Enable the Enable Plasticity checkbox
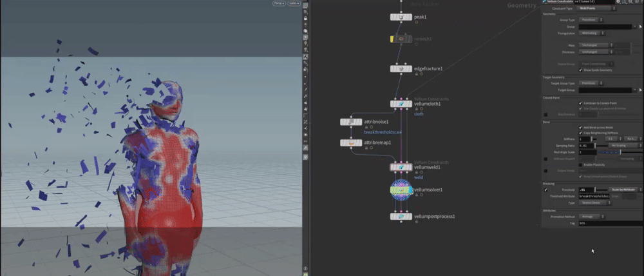 pyautogui.click(x=580, y=164)
